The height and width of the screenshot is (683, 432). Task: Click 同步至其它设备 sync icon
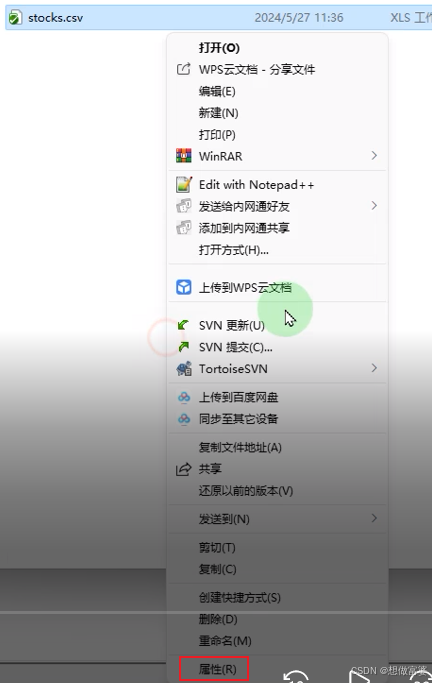coord(184,419)
